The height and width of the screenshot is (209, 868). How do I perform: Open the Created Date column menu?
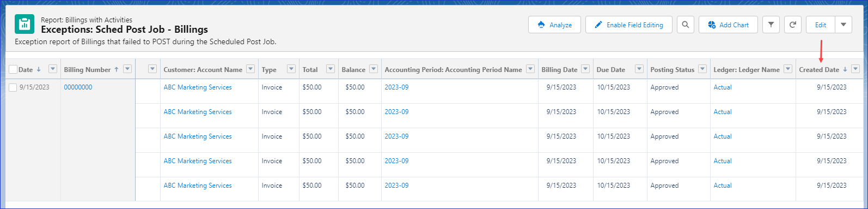coord(855,69)
